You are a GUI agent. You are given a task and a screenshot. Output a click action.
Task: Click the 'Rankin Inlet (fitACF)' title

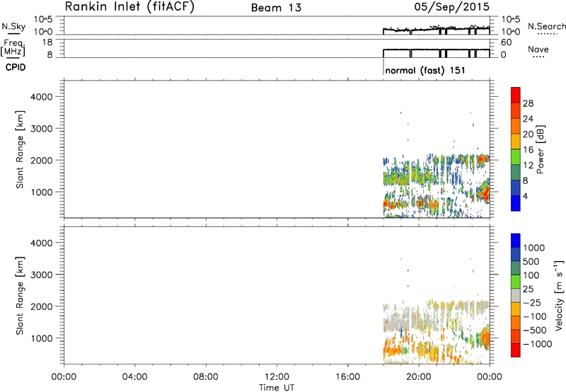tap(129, 6)
